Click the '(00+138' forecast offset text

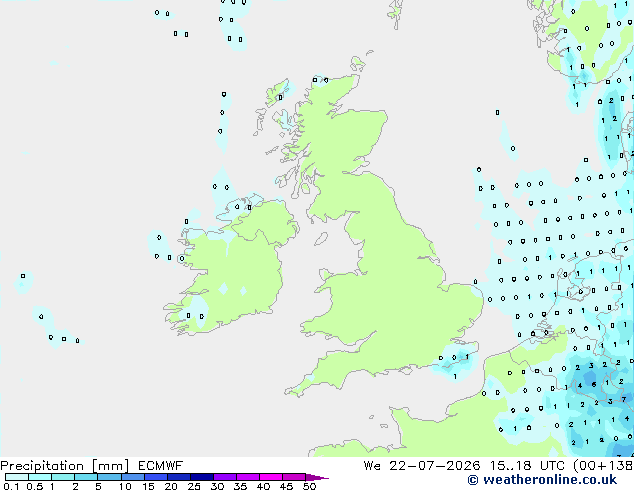(x=603, y=466)
